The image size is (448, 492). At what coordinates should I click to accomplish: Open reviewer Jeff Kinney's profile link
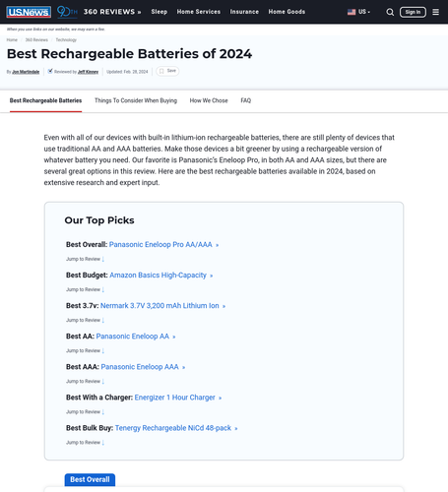click(x=88, y=72)
